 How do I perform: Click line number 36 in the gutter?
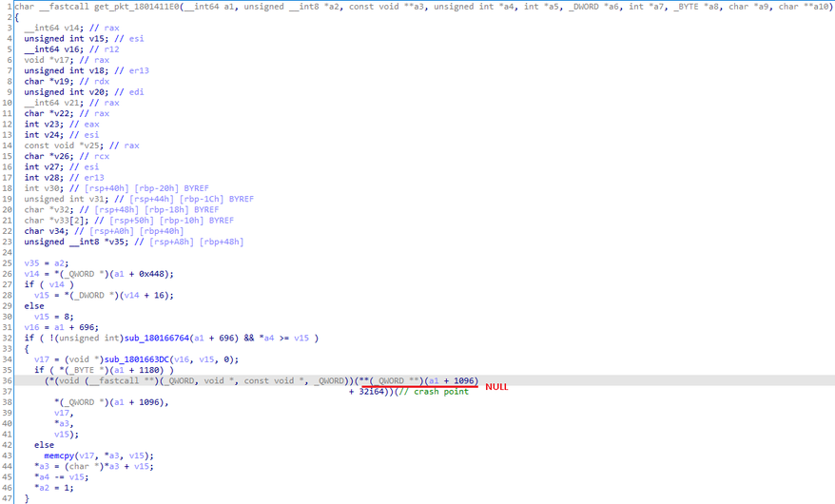pos(7,380)
